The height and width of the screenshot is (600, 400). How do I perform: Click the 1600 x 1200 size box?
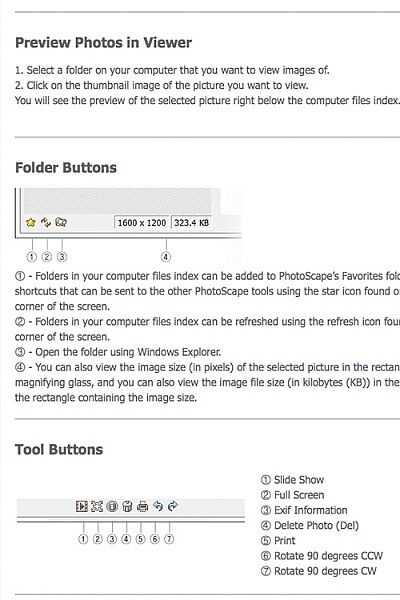(142, 223)
